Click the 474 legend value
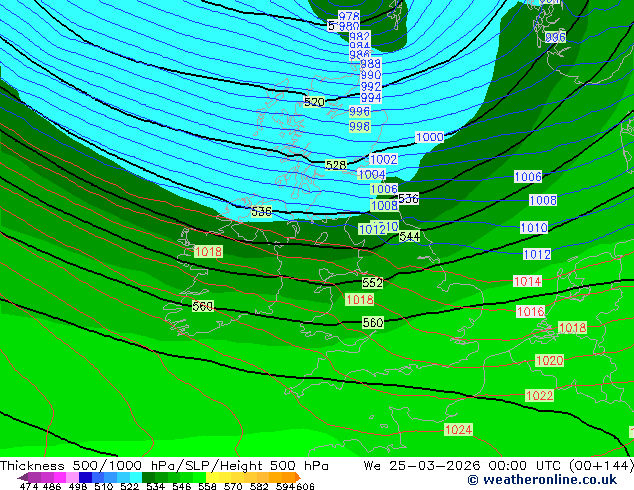 coord(29,486)
